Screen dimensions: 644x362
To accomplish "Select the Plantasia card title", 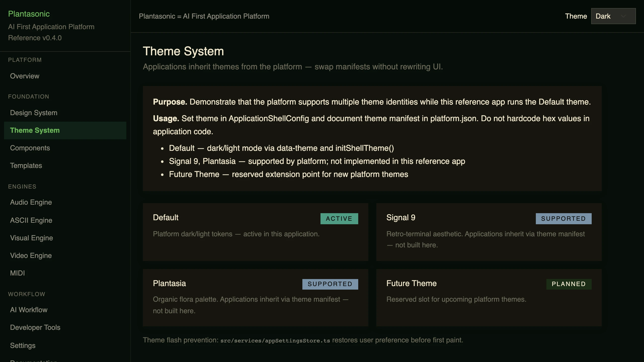I will click(x=169, y=283).
